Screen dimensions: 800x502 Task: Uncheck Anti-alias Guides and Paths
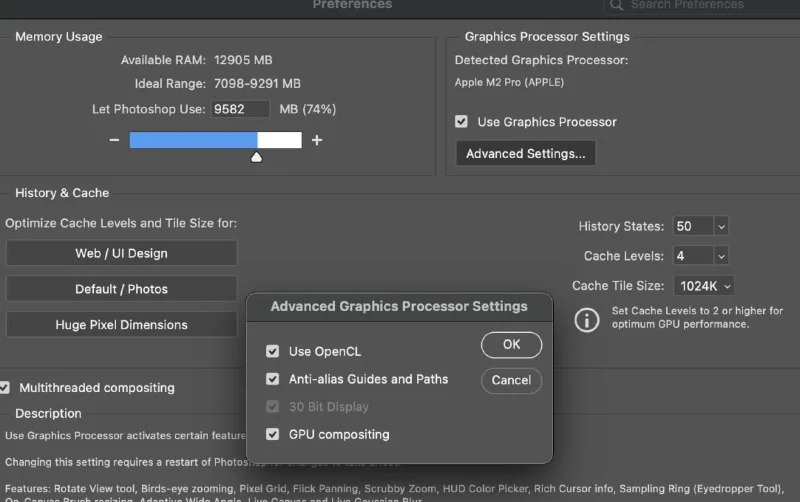pos(272,380)
